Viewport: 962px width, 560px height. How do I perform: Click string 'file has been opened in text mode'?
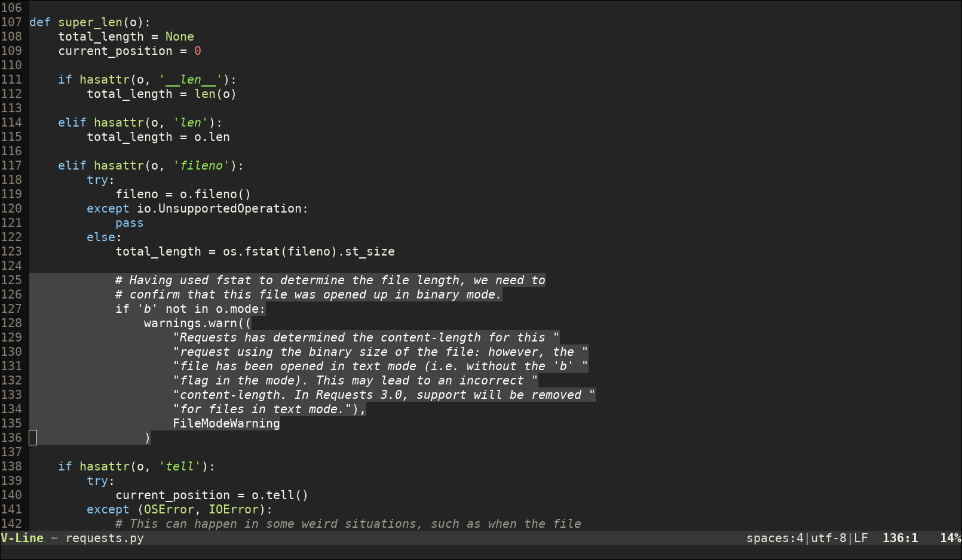[x=381, y=366]
